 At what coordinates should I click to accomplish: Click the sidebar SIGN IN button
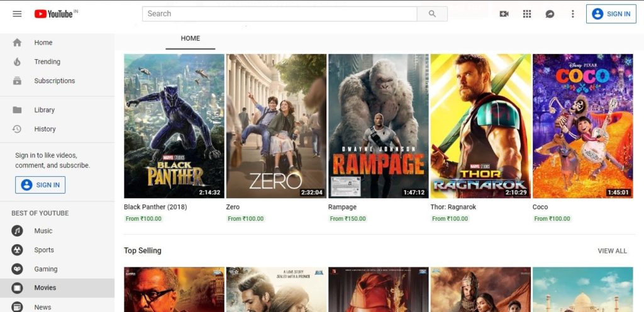coord(40,185)
